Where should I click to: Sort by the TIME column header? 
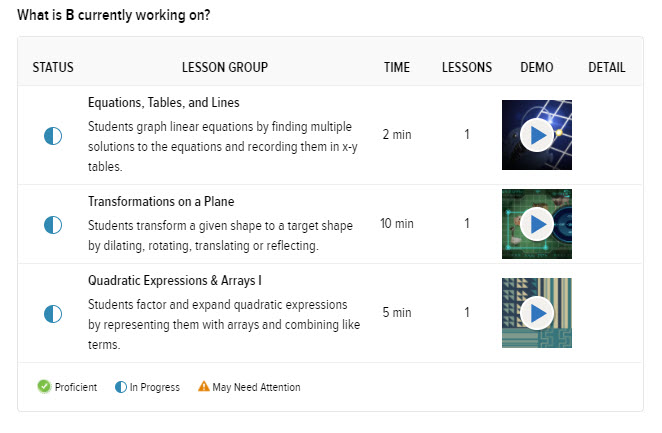click(x=397, y=67)
